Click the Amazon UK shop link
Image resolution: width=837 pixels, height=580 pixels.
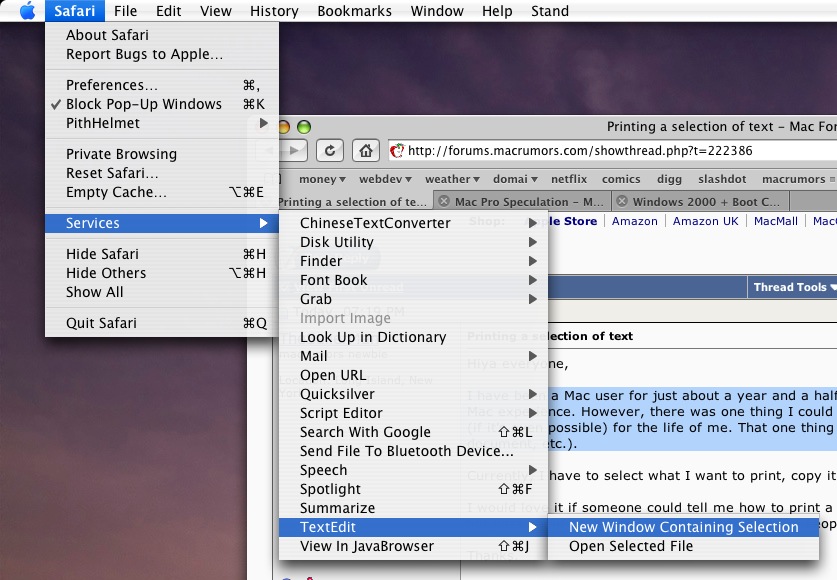(x=705, y=221)
